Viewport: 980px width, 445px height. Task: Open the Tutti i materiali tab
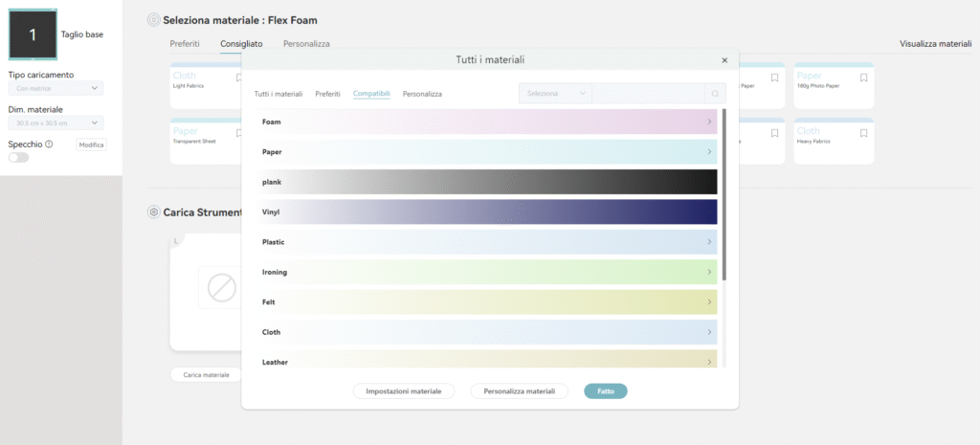[278, 94]
